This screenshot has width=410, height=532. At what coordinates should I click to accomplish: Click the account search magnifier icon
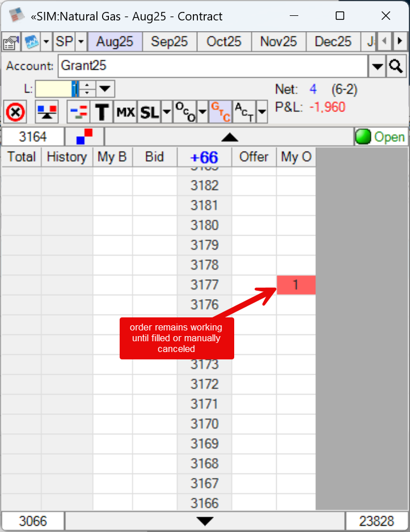click(396, 66)
